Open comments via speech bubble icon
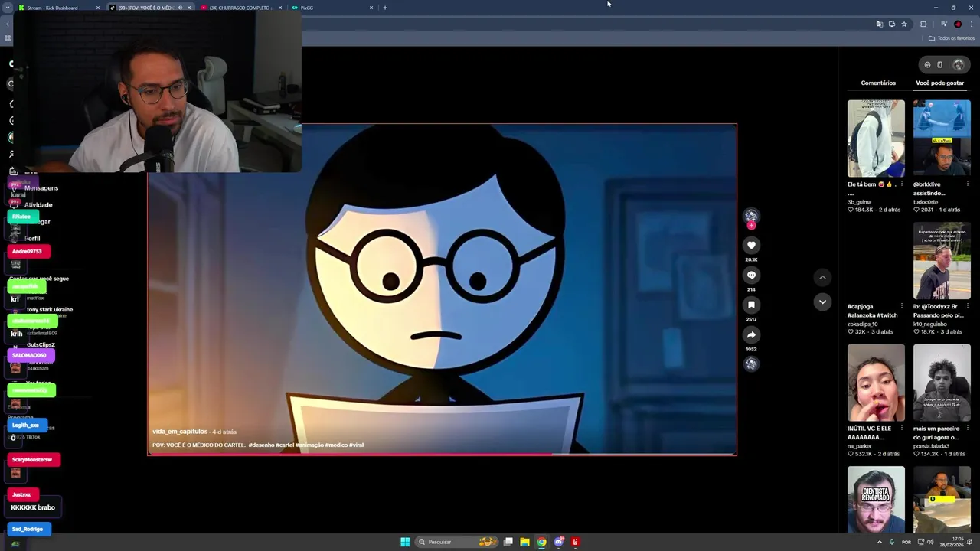The height and width of the screenshot is (551, 980). point(751,275)
